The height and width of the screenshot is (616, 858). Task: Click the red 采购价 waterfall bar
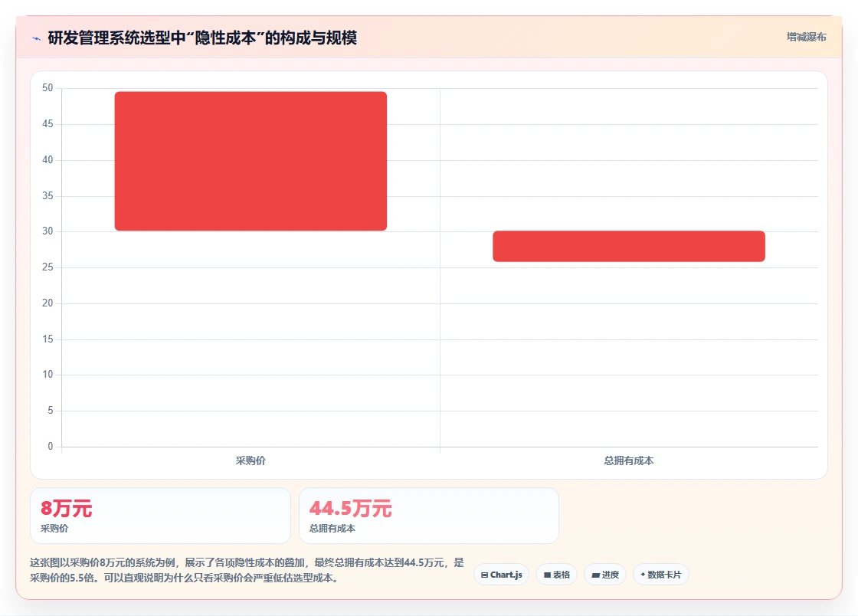[251, 161]
